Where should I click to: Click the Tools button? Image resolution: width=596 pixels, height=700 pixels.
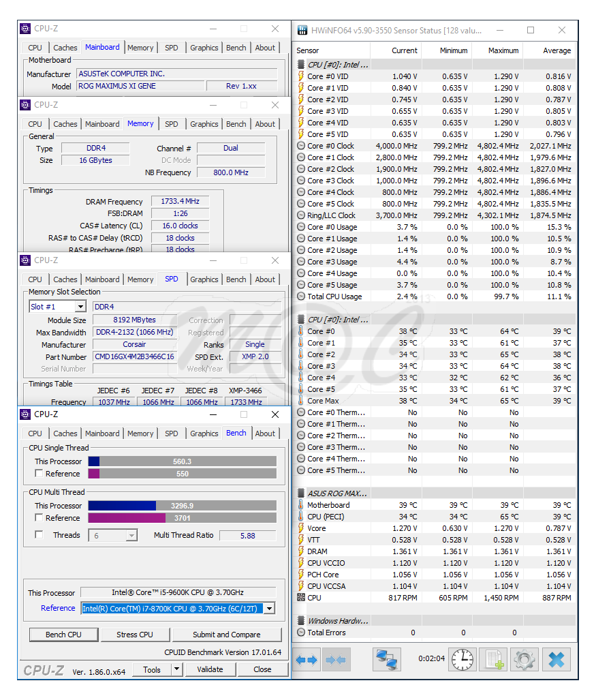(152, 669)
